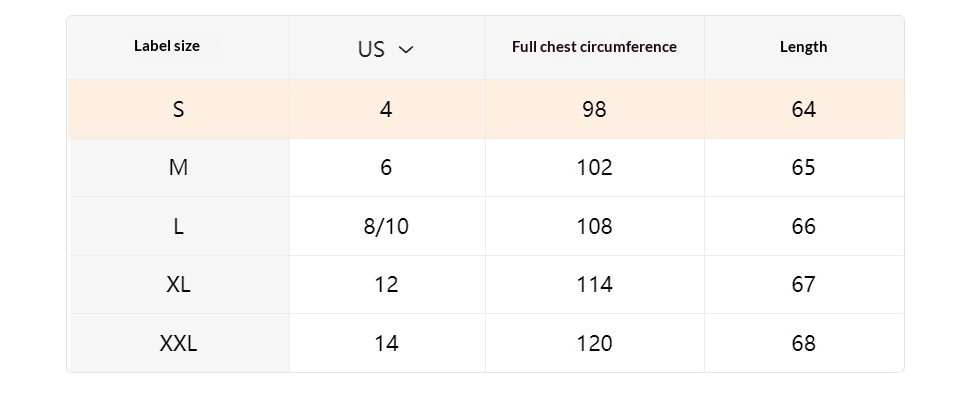Click chest circumference value 98
Screen dimensions: 980x415
(594, 109)
